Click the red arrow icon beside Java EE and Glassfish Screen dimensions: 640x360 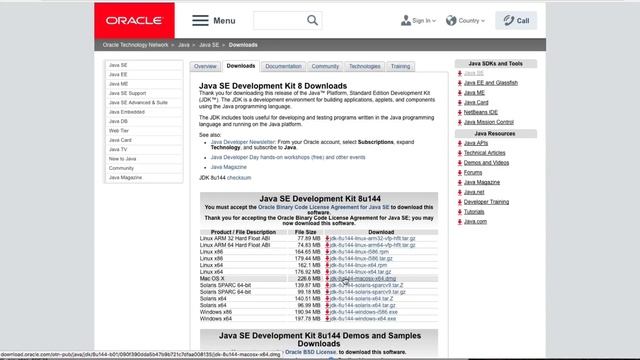[460, 83]
